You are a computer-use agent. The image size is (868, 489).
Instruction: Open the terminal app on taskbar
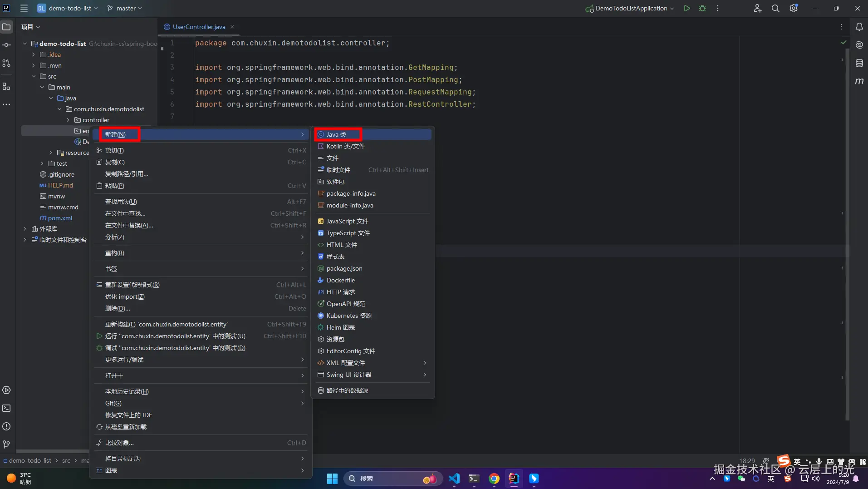pyautogui.click(x=474, y=479)
